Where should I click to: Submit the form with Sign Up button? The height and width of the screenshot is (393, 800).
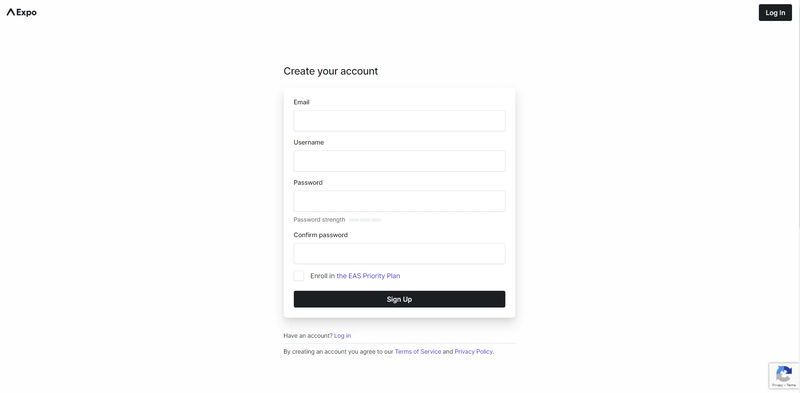[399, 299]
